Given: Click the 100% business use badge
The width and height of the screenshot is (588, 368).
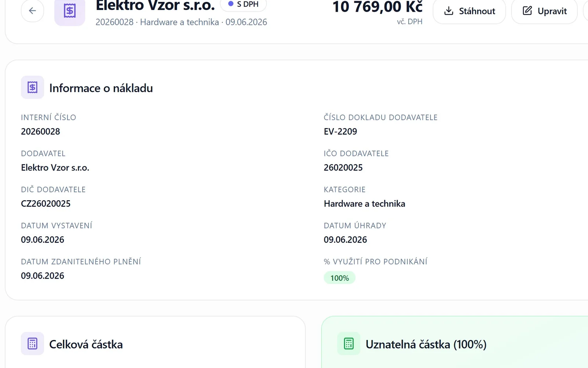Looking at the screenshot, I should coord(340,278).
